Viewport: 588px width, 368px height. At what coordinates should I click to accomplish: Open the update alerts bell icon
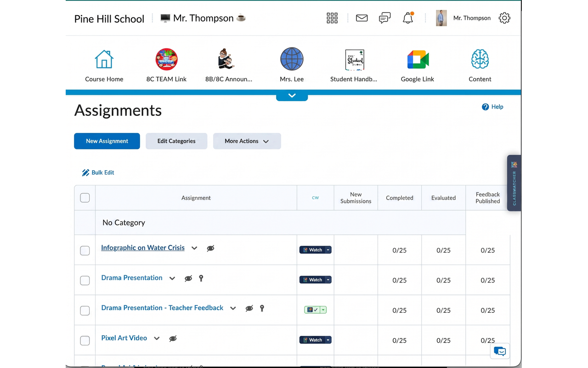point(408,18)
